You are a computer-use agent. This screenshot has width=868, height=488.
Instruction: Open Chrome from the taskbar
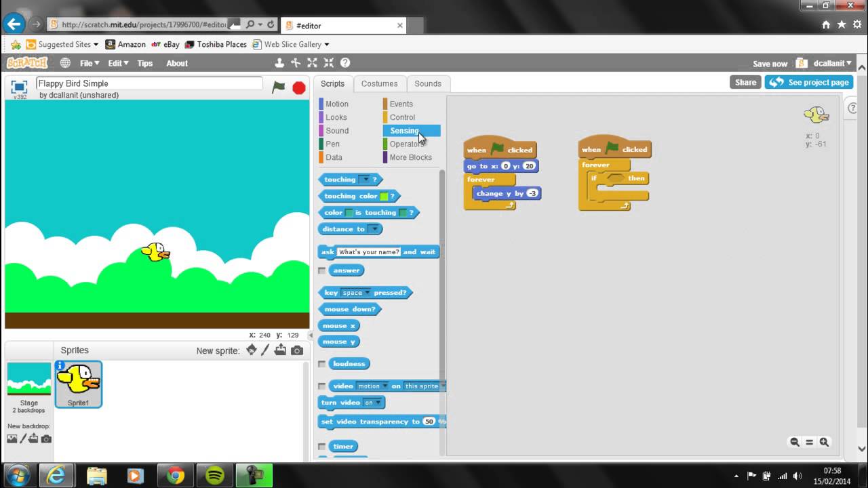[x=176, y=475]
